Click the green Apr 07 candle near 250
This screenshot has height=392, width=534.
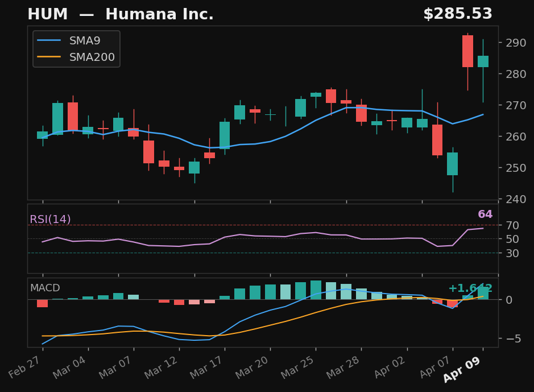[453, 164]
